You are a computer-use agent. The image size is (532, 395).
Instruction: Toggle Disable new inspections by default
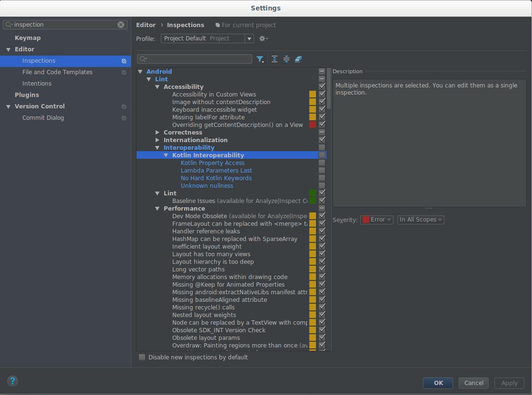tap(142, 357)
